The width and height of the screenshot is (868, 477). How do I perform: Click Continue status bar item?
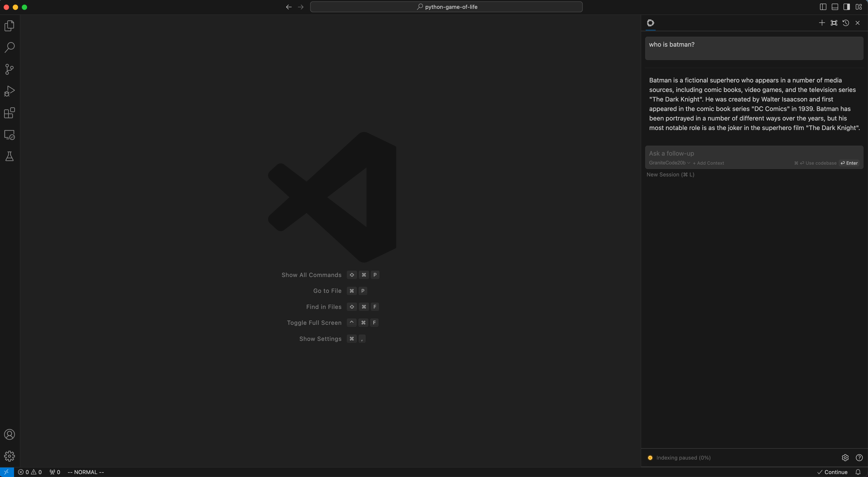click(x=832, y=472)
